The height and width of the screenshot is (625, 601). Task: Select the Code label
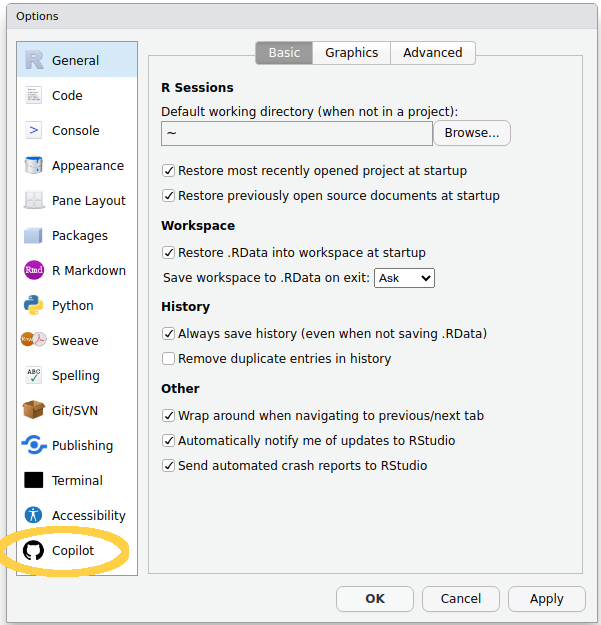pos(67,95)
